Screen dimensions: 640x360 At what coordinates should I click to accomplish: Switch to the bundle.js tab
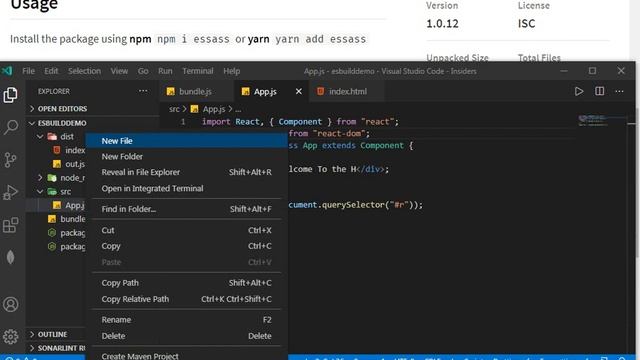coord(197,91)
